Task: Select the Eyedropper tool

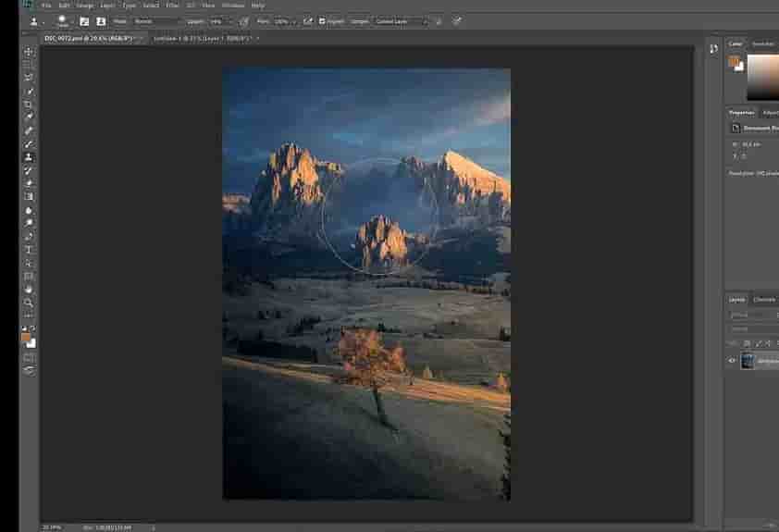Action: (29, 118)
